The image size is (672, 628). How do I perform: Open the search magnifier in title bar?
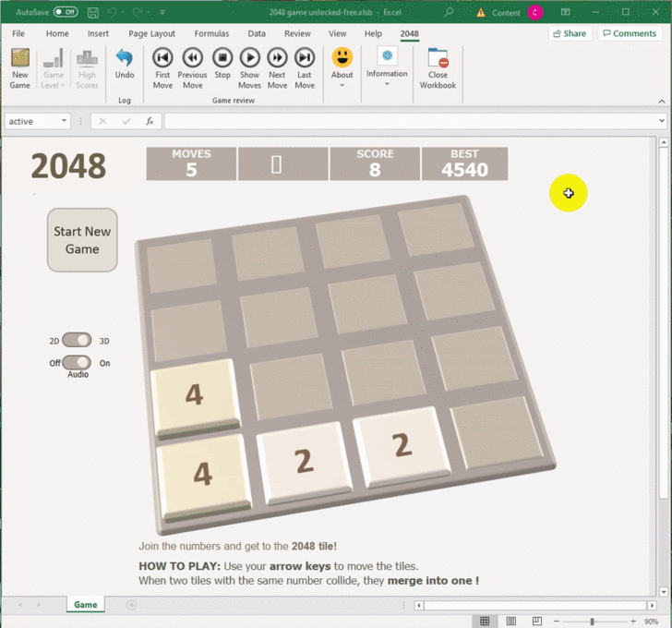pos(449,12)
